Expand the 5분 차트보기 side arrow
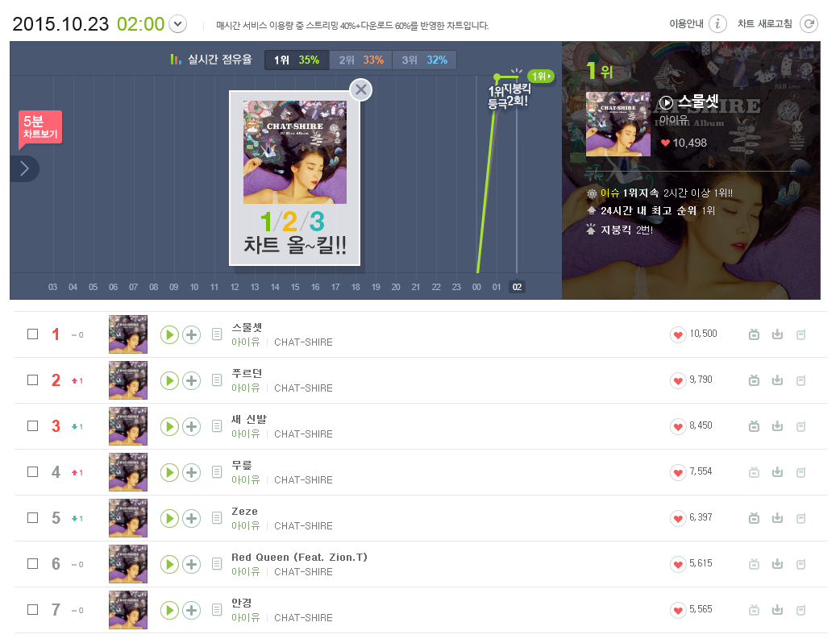Viewport: 840px width, 643px height. pyautogui.click(x=24, y=168)
